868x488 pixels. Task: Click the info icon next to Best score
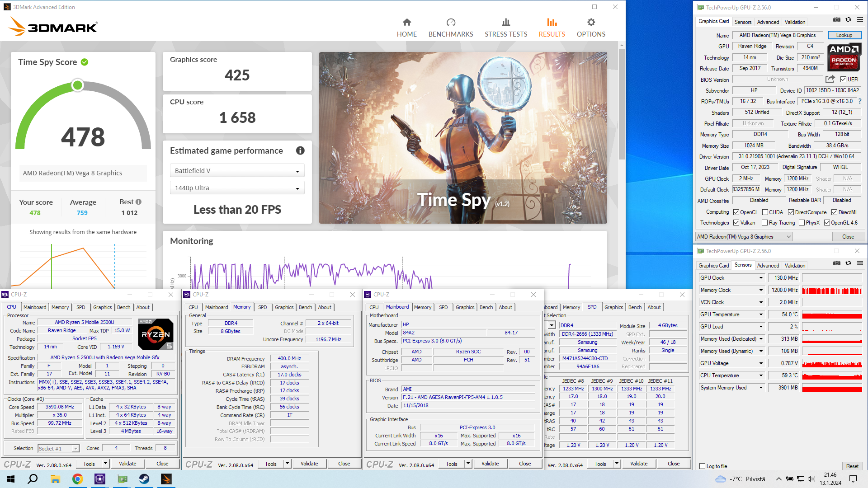139,202
